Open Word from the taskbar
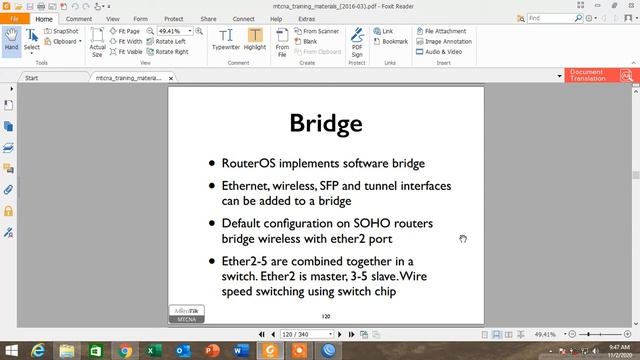The height and width of the screenshot is (360, 640). pyautogui.click(x=241, y=351)
